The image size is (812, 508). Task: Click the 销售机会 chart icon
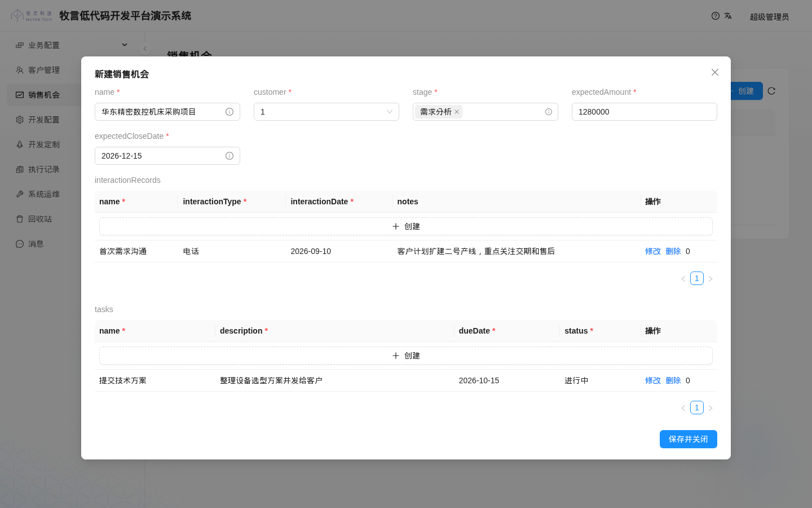20,95
